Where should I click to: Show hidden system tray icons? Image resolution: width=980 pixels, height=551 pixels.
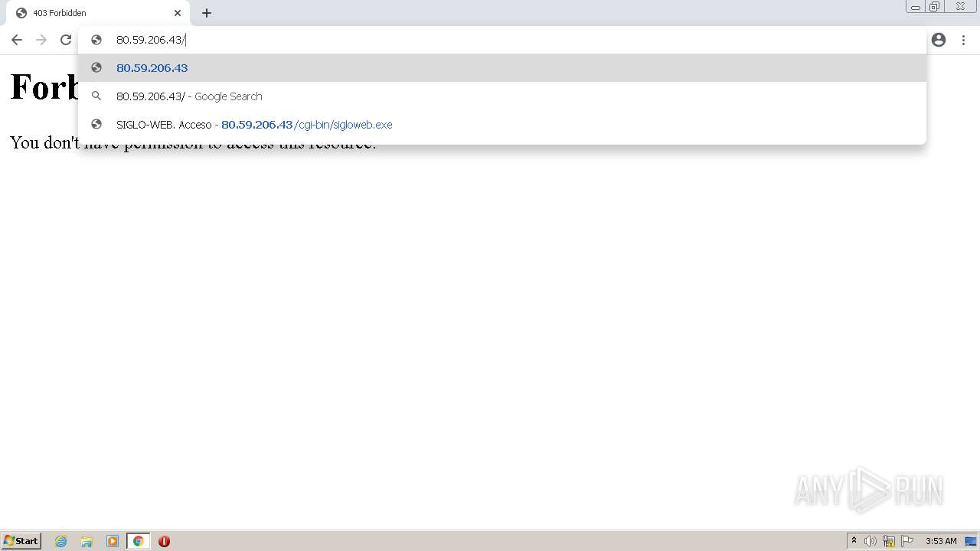coord(854,541)
